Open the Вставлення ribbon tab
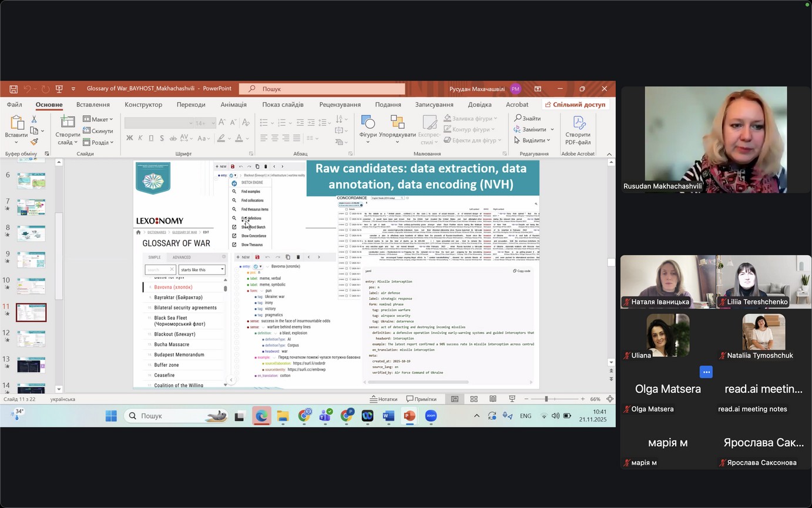This screenshot has width=812, height=508. coord(93,105)
